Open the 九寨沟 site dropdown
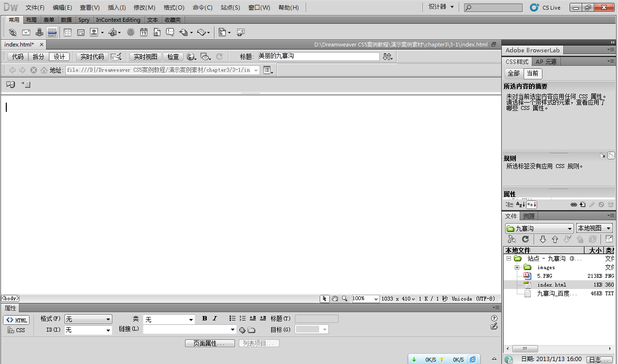This screenshot has height=364, width=618. (540, 228)
